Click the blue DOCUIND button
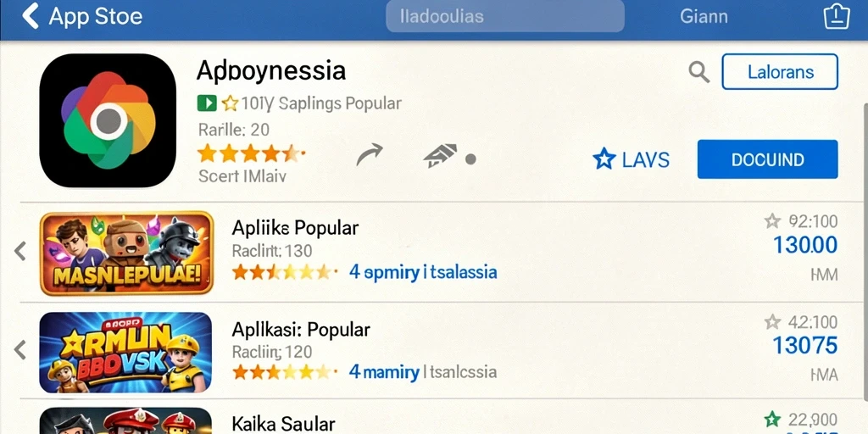This screenshot has height=434, width=868. tap(767, 159)
